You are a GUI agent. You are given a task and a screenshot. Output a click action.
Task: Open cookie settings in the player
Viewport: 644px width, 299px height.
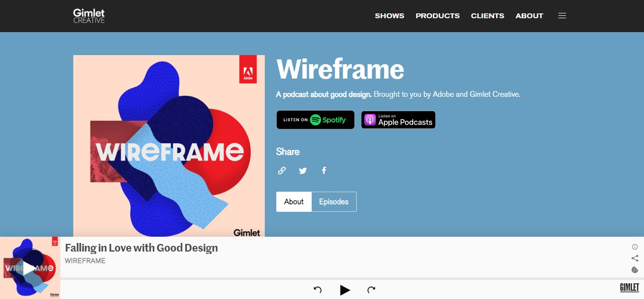[635, 270]
